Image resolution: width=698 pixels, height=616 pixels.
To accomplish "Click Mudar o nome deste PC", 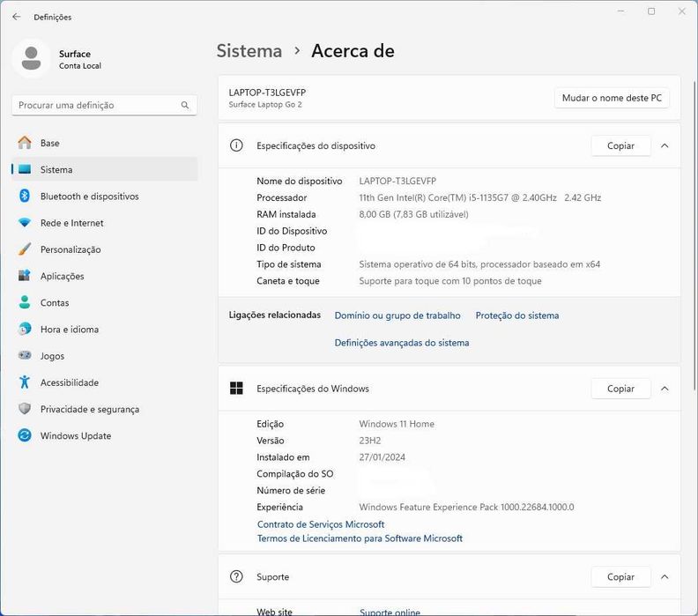I will coord(612,98).
